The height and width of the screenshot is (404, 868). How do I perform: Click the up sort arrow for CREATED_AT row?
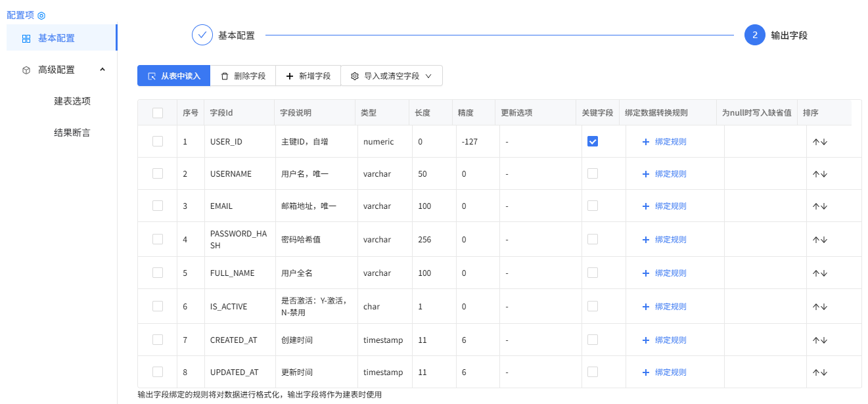816,340
